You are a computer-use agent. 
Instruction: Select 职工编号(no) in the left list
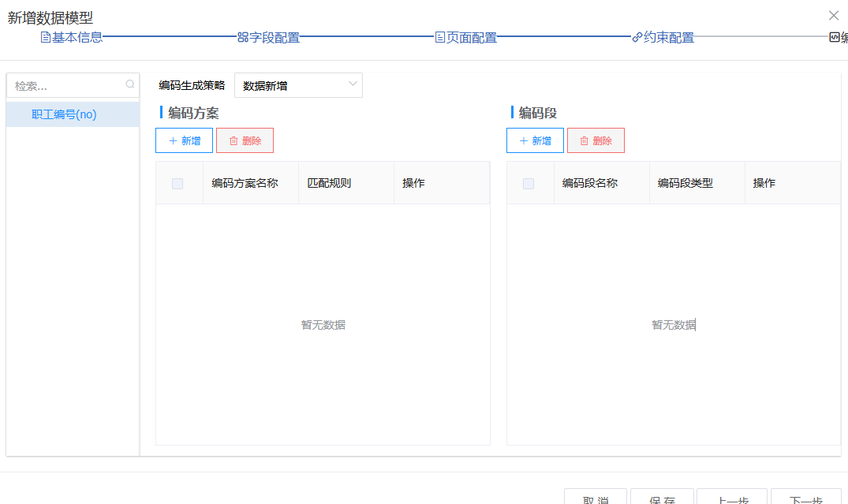click(65, 114)
